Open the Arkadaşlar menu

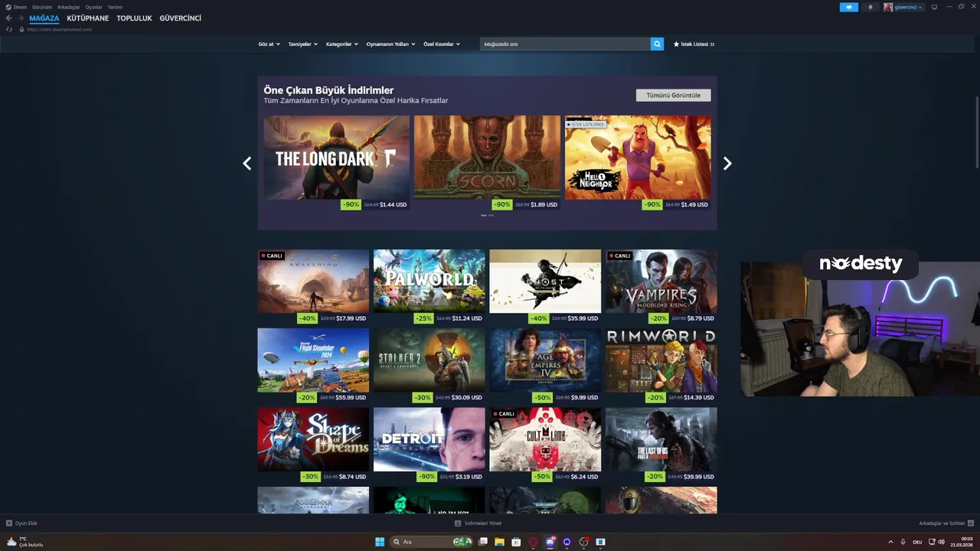coord(68,7)
